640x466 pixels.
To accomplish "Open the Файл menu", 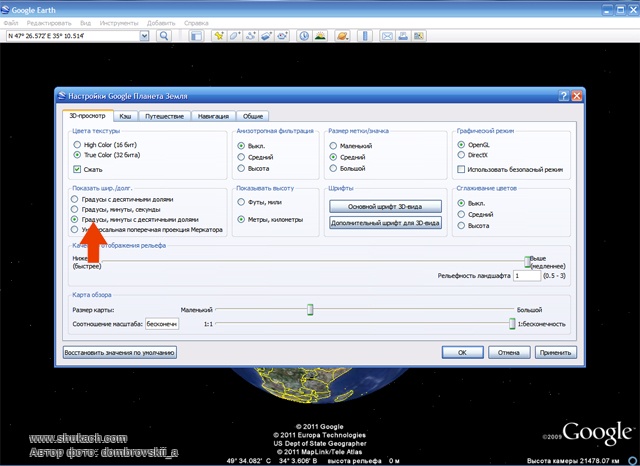I will coord(11,23).
